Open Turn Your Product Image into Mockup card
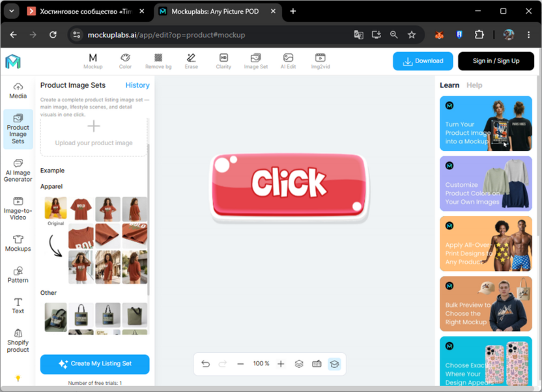 (486, 123)
